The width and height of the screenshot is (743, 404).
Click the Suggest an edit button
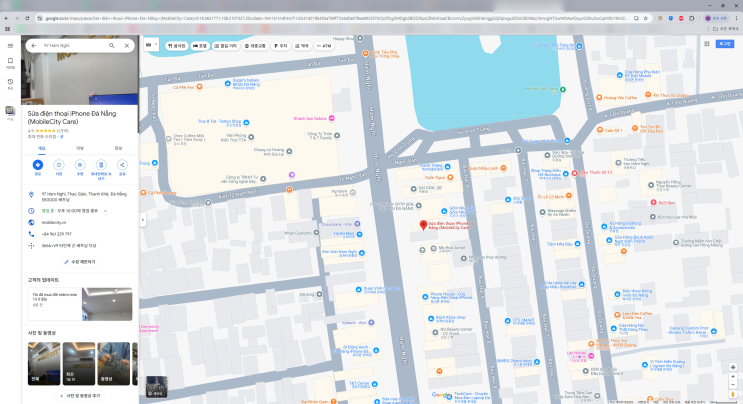coord(80,262)
